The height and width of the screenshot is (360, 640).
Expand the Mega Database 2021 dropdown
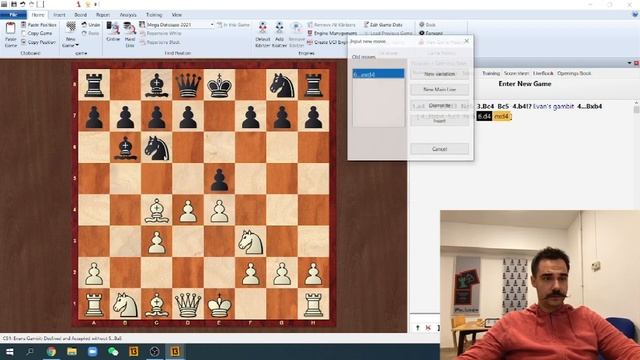212,25
